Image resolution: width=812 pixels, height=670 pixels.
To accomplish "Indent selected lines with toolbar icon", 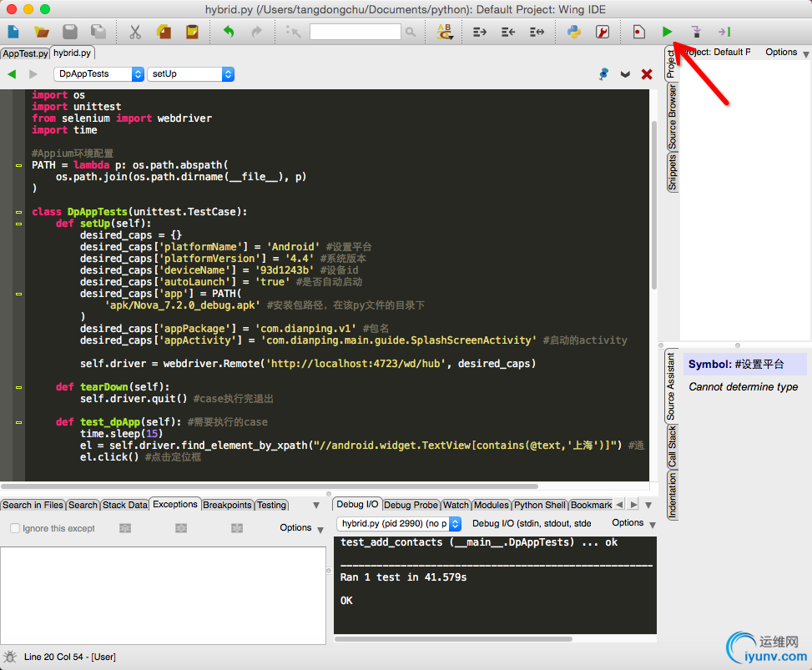I will tap(480, 32).
